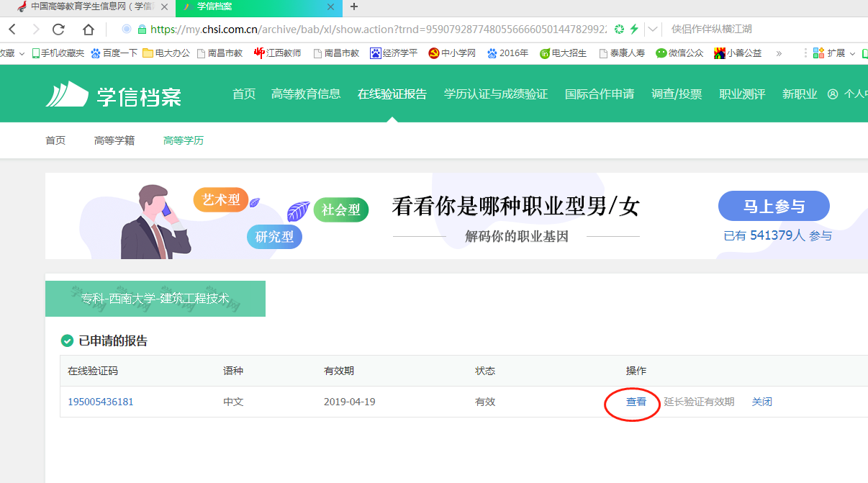
Task: Click the 马上参与 banner button
Action: [x=774, y=207]
